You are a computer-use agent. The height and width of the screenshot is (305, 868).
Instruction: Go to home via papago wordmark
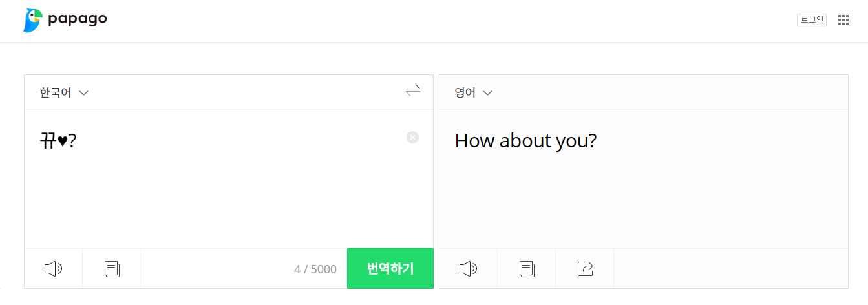(78, 19)
